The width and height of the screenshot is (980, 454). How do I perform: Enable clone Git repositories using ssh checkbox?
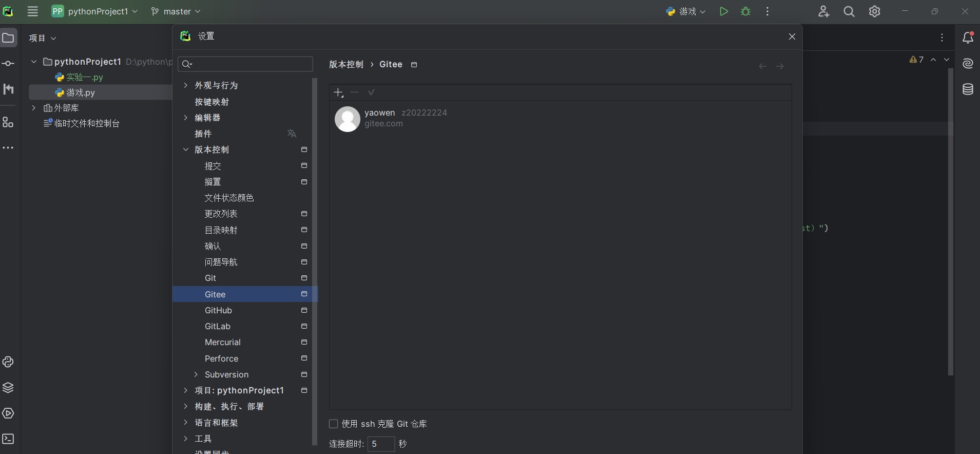[x=333, y=424]
